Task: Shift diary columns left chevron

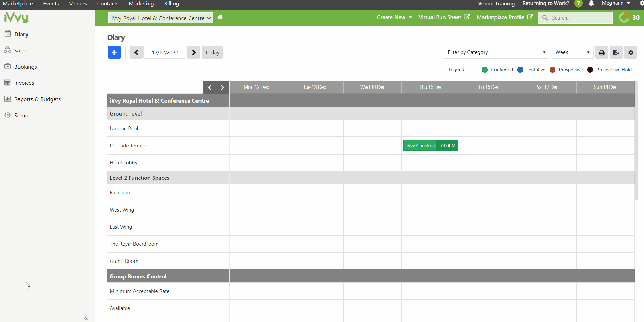Action: [210, 88]
